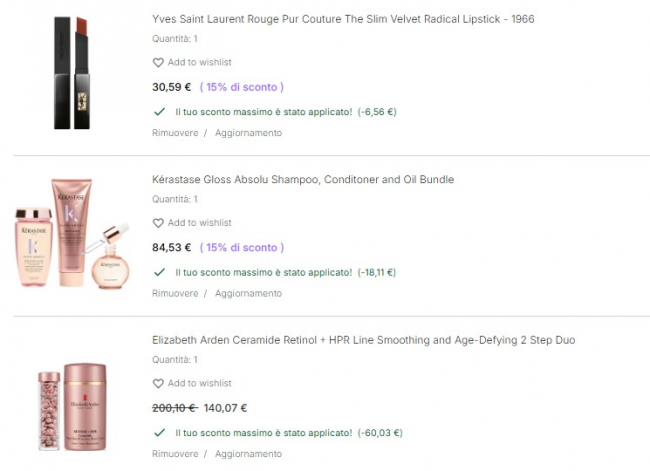Open the Yves Saint Laurent lipstick product title
650x471 pixels.
(342, 19)
